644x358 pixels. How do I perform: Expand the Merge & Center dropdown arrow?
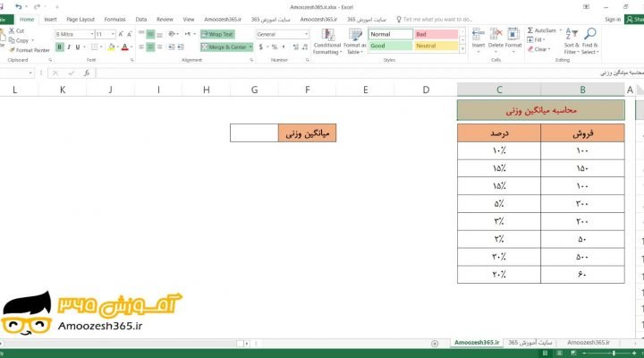(x=250, y=47)
